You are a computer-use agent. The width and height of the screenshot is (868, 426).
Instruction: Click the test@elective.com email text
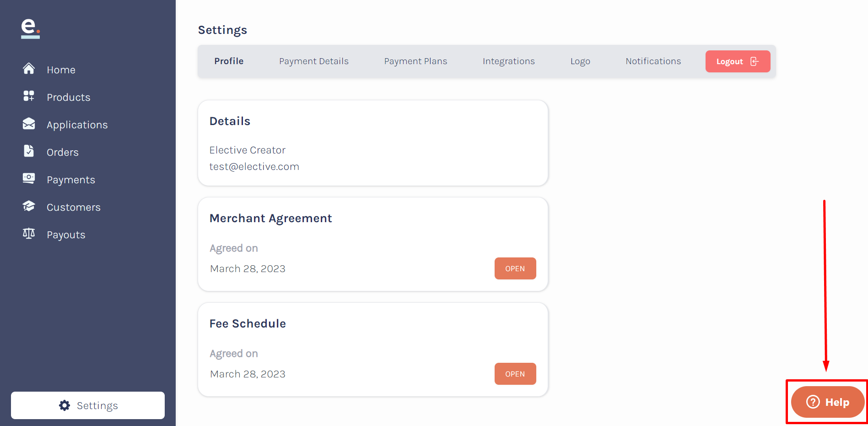(x=254, y=167)
